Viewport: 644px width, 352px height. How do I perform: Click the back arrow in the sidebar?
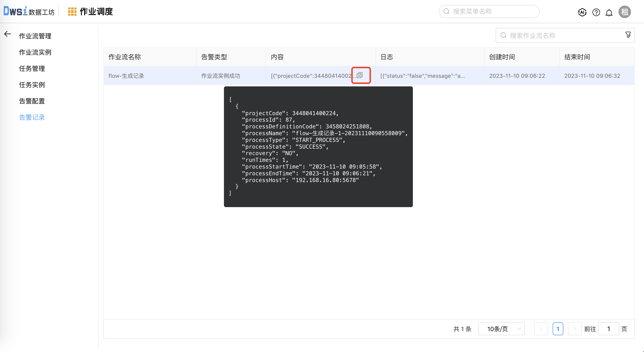click(x=7, y=34)
